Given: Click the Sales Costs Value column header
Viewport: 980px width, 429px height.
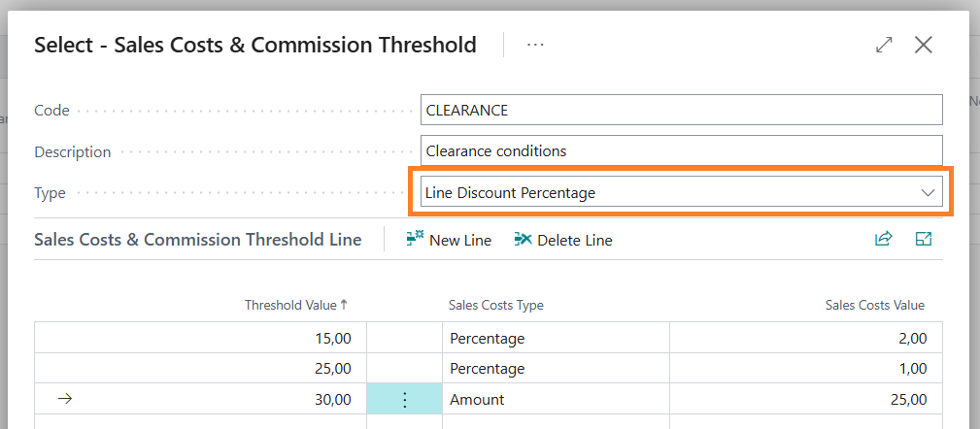Looking at the screenshot, I should [x=874, y=306].
